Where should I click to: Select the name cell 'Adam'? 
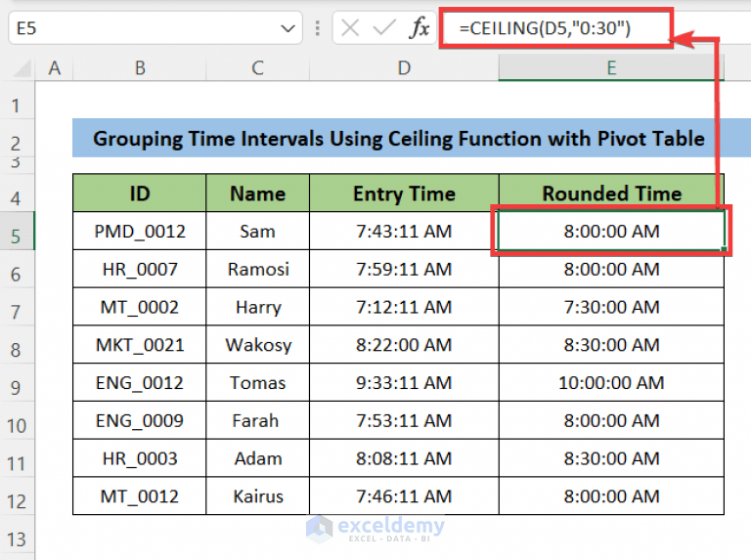click(x=258, y=458)
